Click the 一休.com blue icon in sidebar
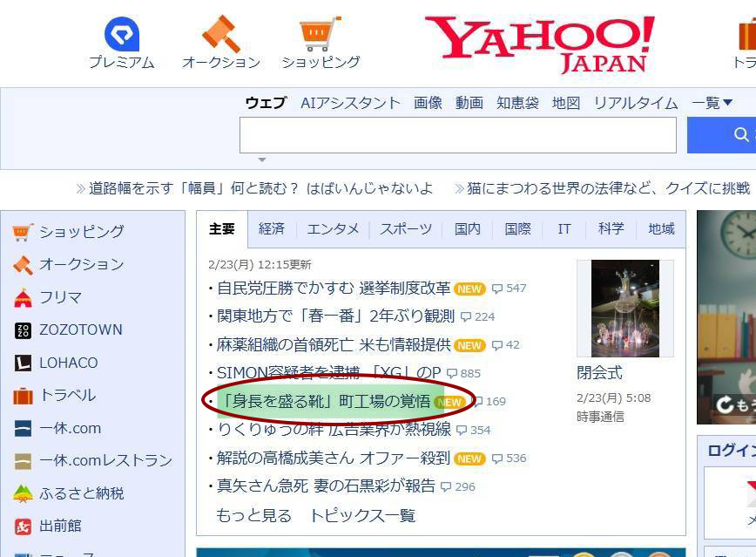Viewport: 756px width, 557px height. (23, 429)
